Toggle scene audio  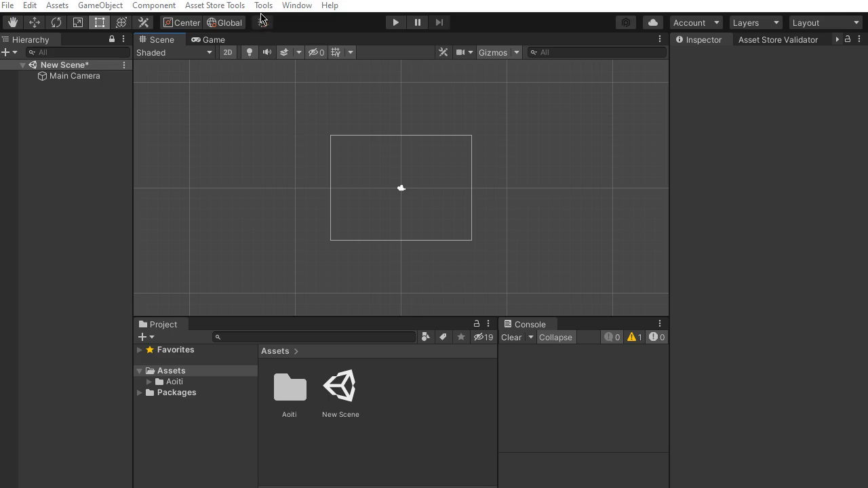point(267,52)
